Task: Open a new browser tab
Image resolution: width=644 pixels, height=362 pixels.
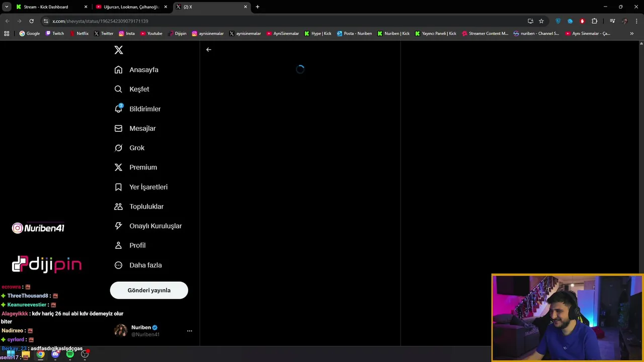Action: click(258, 7)
